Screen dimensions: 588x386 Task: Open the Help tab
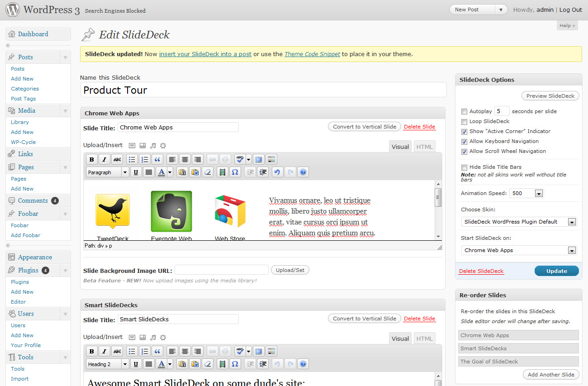point(568,26)
